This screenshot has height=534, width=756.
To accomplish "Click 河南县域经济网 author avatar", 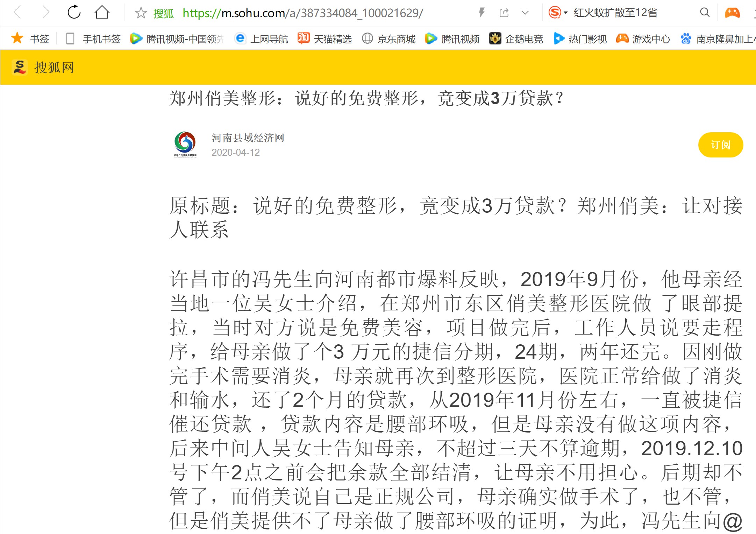I will click(185, 145).
